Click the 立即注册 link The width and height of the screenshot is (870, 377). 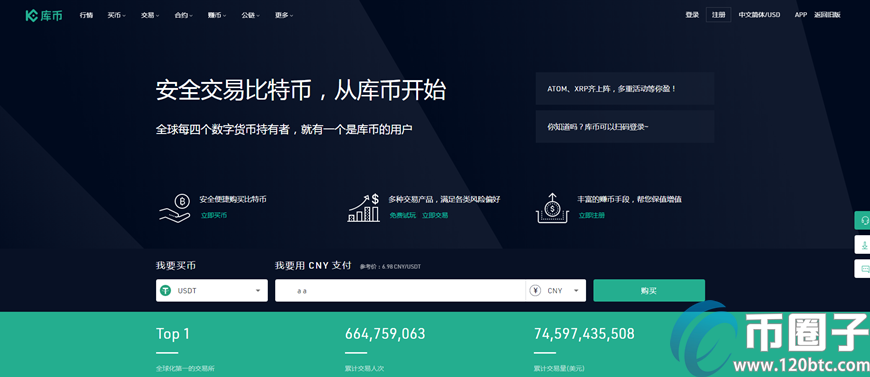pyautogui.click(x=591, y=215)
